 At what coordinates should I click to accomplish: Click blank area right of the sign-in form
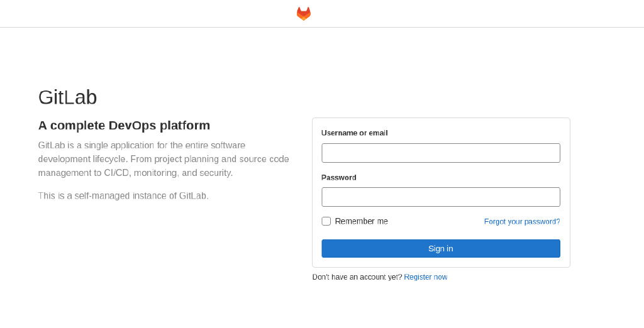tap(607, 189)
